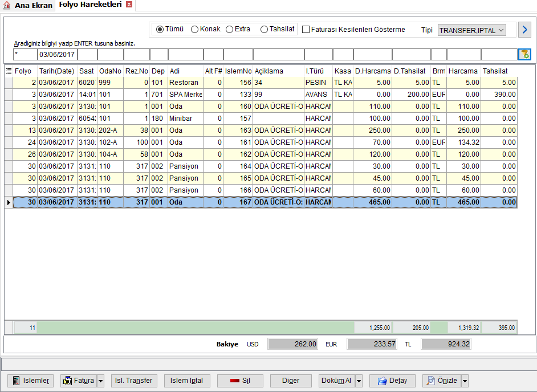Viewport: 537px width, 392px height.
Task: Click room 202-A cell
Action: (x=110, y=130)
